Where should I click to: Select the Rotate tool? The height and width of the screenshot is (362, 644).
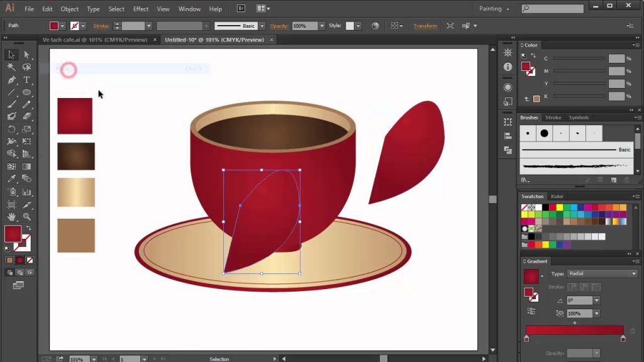click(x=11, y=129)
